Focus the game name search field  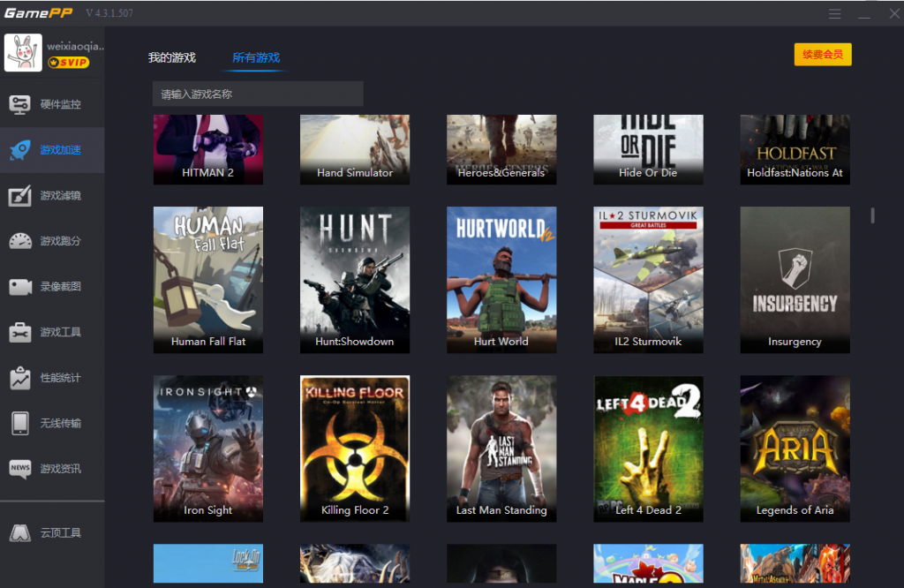point(258,94)
